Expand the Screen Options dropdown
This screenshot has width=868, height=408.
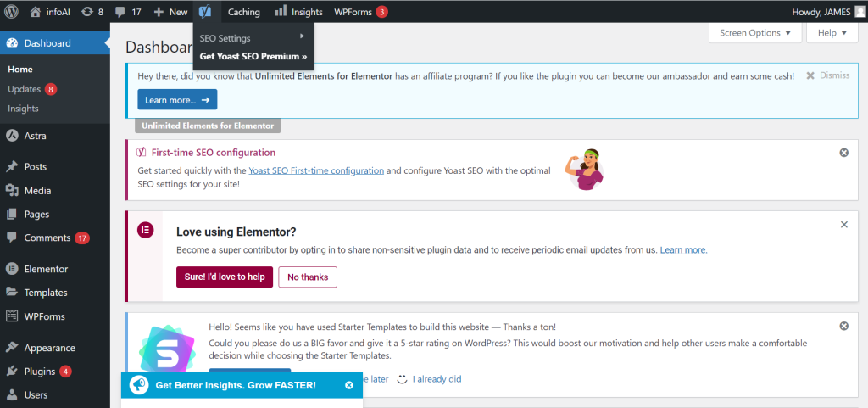pyautogui.click(x=755, y=33)
